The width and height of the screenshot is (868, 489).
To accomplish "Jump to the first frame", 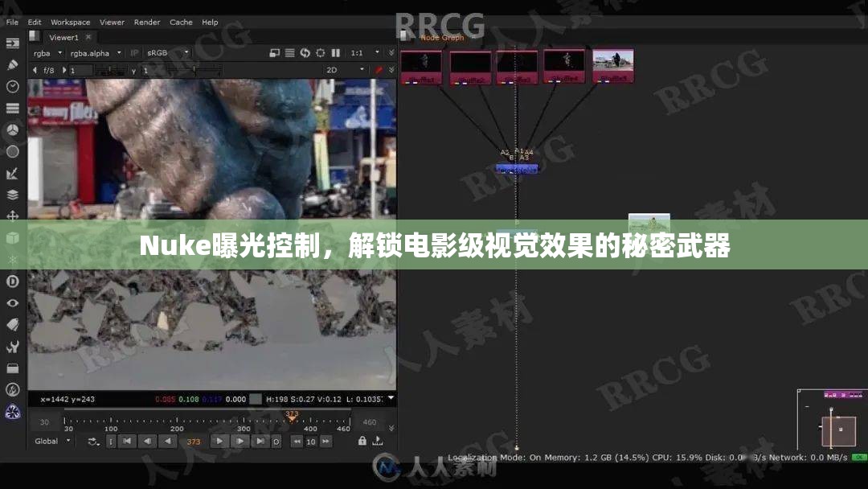I will pos(127,442).
